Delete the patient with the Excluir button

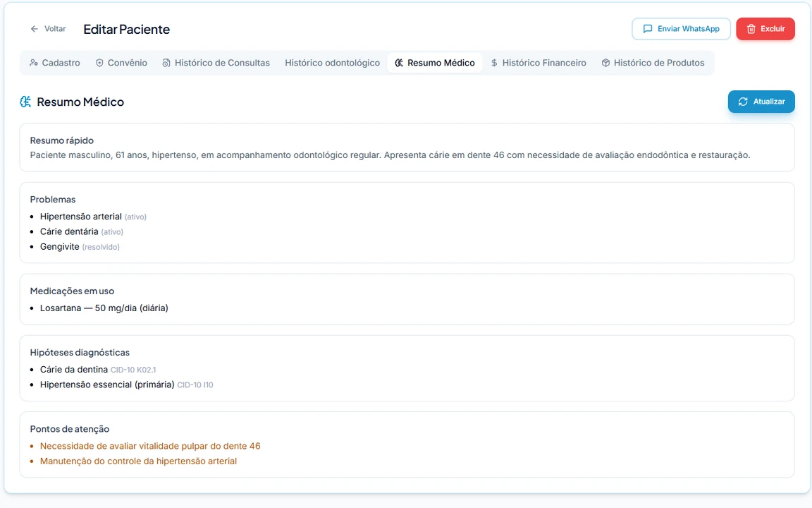(x=765, y=29)
